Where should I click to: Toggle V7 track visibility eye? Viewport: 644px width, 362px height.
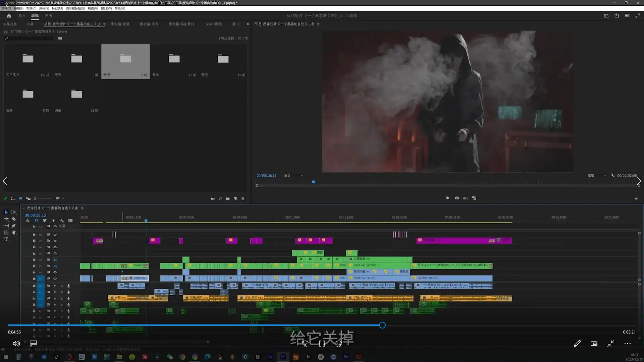(55, 241)
